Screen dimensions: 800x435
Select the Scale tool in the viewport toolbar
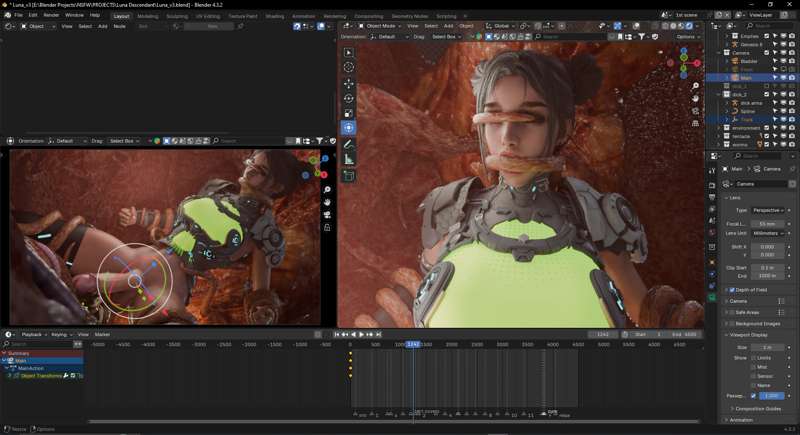(x=348, y=113)
